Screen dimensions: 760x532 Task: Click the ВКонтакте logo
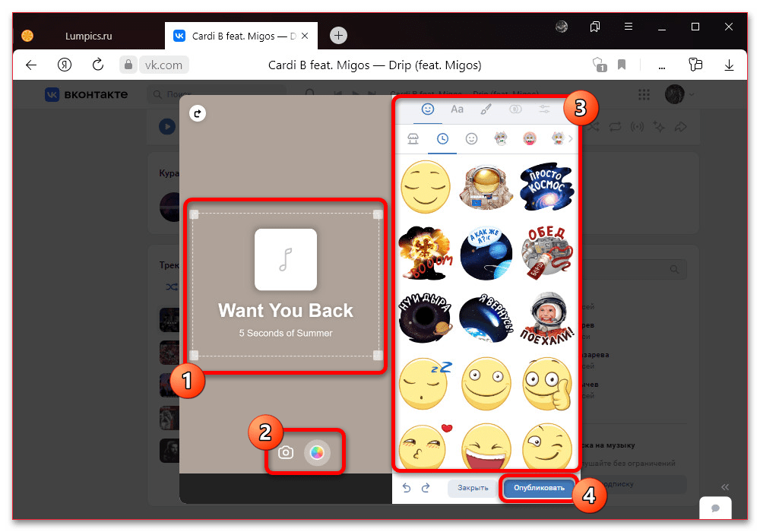[87, 94]
